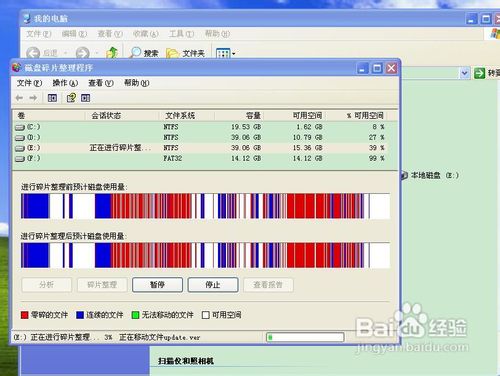Click My Computer title bar icon
This screenshot has height=376, width=500.
coord(27,18)
